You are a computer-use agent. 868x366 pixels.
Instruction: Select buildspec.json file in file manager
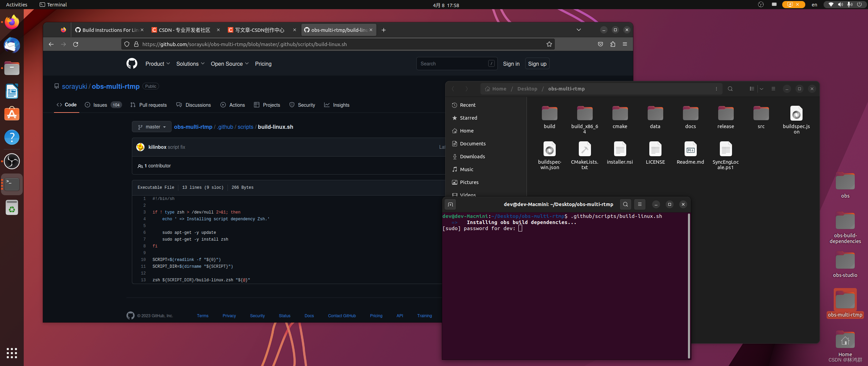pos(796,120)
